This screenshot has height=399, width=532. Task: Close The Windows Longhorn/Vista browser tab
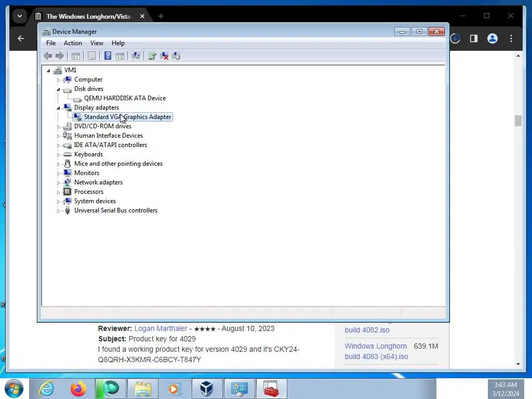[x=142, y=16]
